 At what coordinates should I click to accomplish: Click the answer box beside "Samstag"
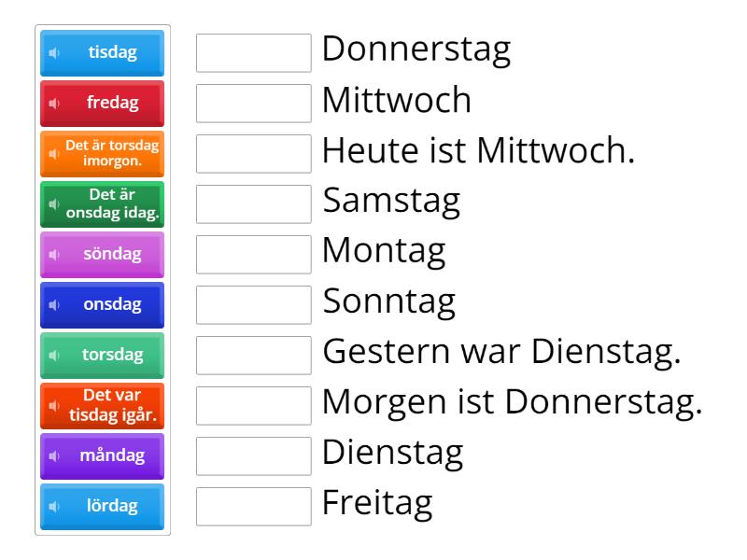[254, 204]
